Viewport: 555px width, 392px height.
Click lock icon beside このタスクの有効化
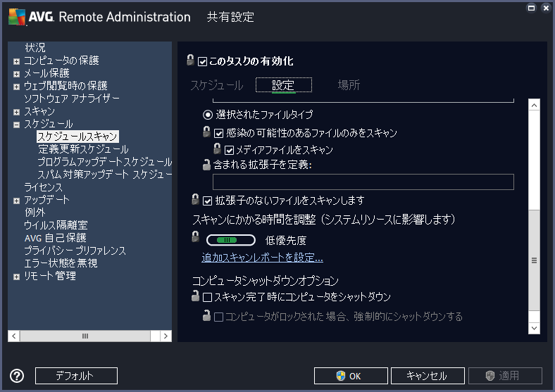point(190,60)
